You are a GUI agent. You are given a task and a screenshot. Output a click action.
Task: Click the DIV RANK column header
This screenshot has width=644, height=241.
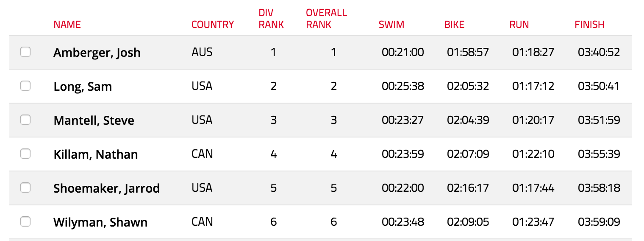[x=271, y=19]
